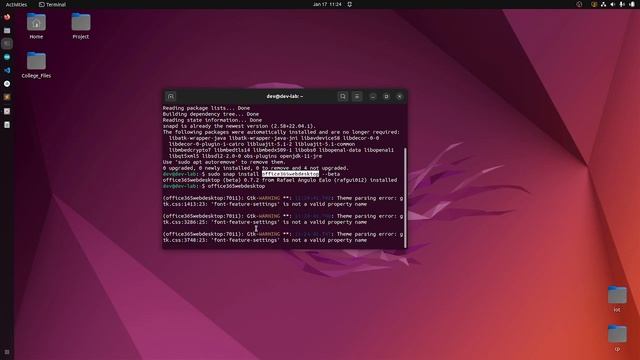The image size is (640, 360).
Task: Click the "gtk.css:3286:25" warning line
Action: click(264, 222)
